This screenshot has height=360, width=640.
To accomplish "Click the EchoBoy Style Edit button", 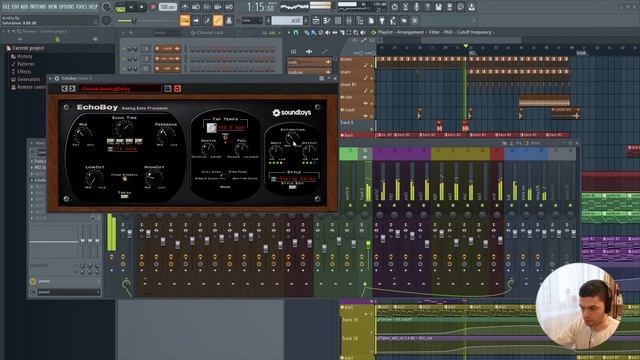I will [293, 187].
